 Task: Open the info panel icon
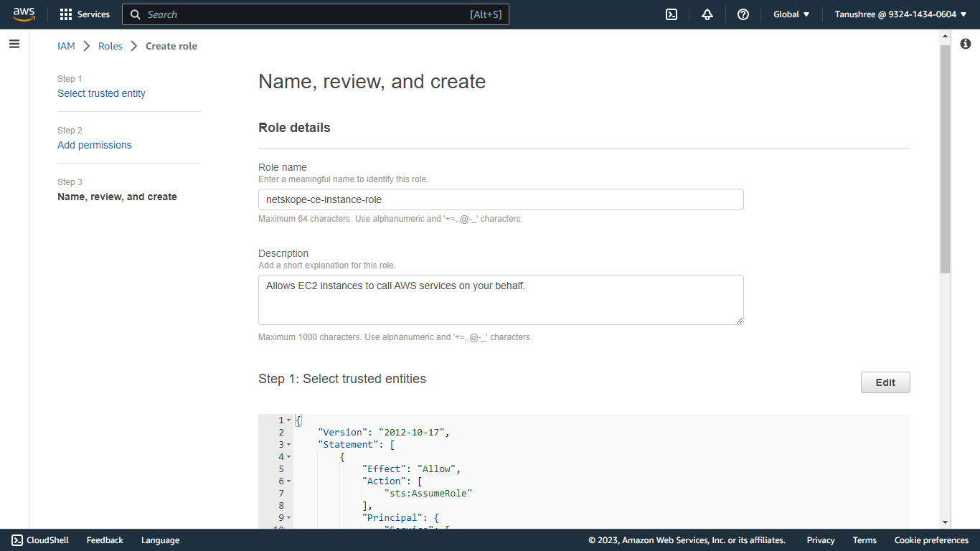pos(966,44)
